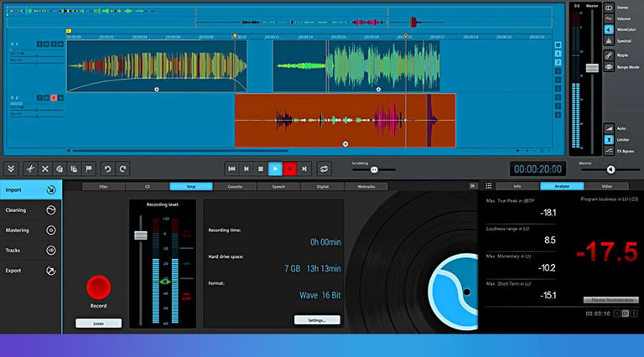Select the scissors cut tool
The width and height of the screenshot is (644, 357).
coord(30,168)
